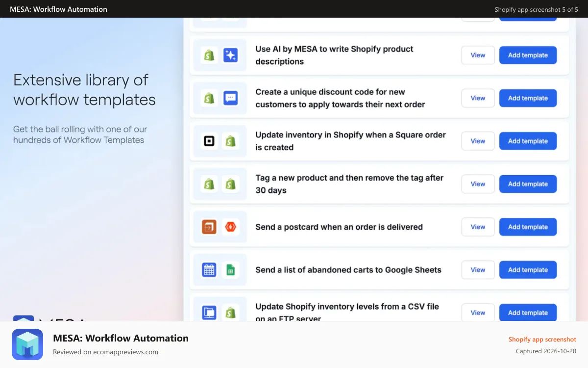Select 'Tag a new product and then remove the tag' title
This screenshot has height=368, width=588.
[x=349, y=184]
